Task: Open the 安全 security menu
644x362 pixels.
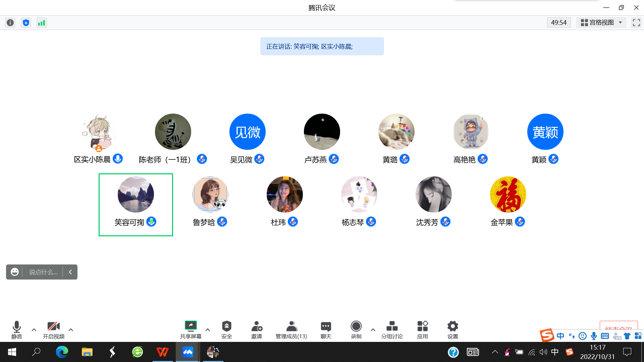Action: pyautogui.click(x=227, y=330)
